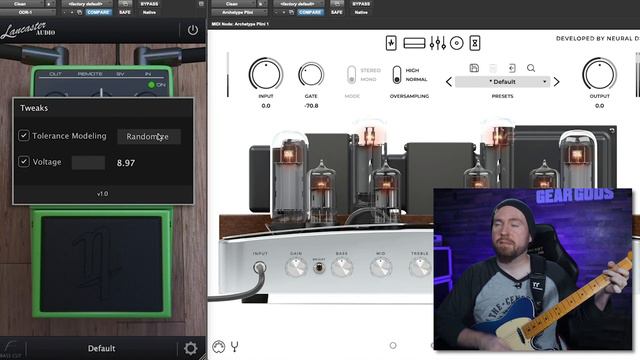Click the Voltage value 8.97
The height and width of the screenshot is (360, 640).
pyautogui.click(x=126, y=163)
